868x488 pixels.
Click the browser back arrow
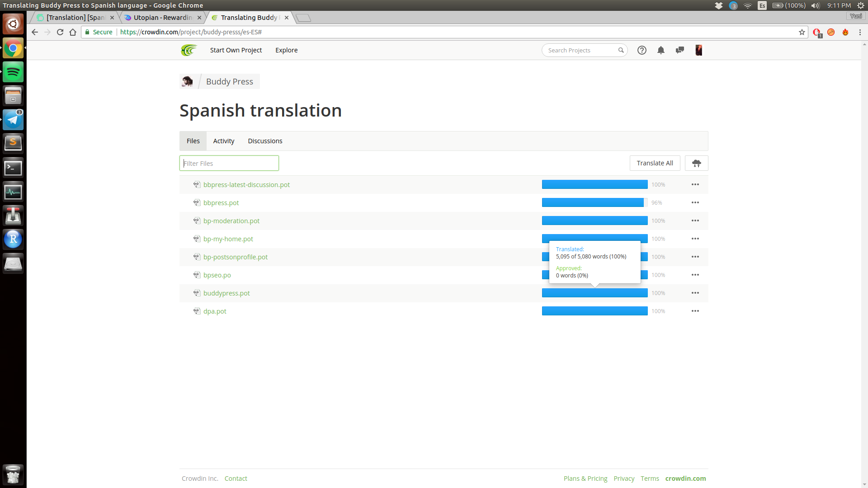pyautogui.click(x=35, y=32)
